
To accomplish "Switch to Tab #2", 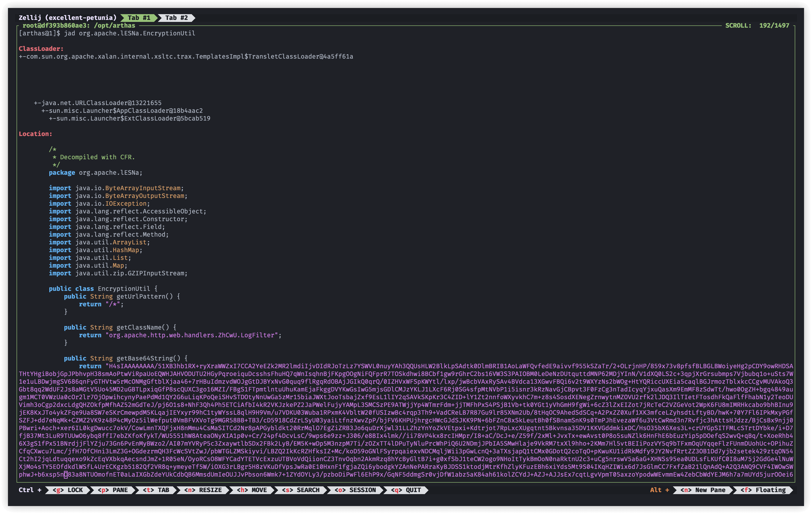I will tap(176, 18).
